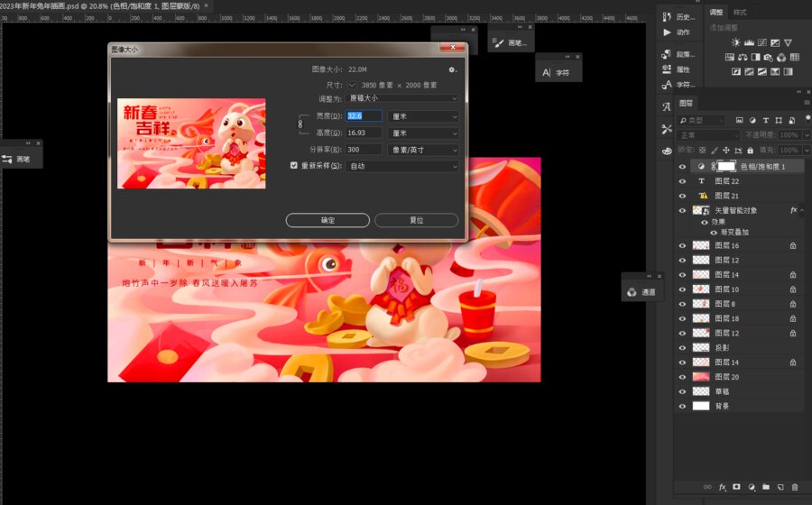The height and width of the screenshot is (505, 812).
Task: Click the resolution (分辨率) input field
Action: [x=364, y=150]
